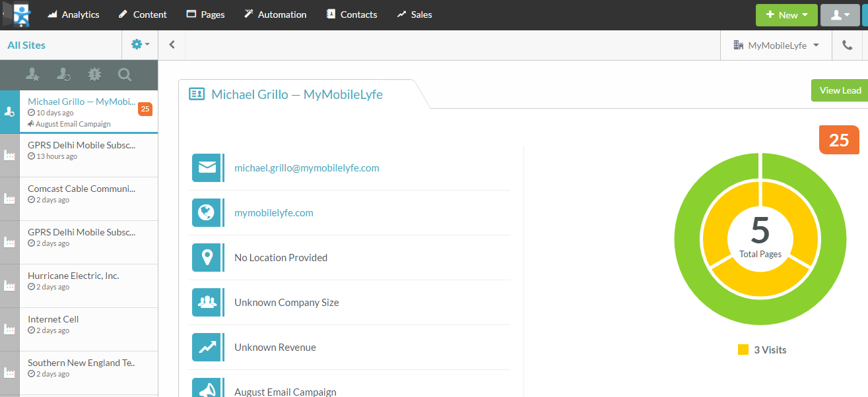The image size is (868, 397).
Task: Click August Email Campaign in lead details
Action: tap(285, 392)
